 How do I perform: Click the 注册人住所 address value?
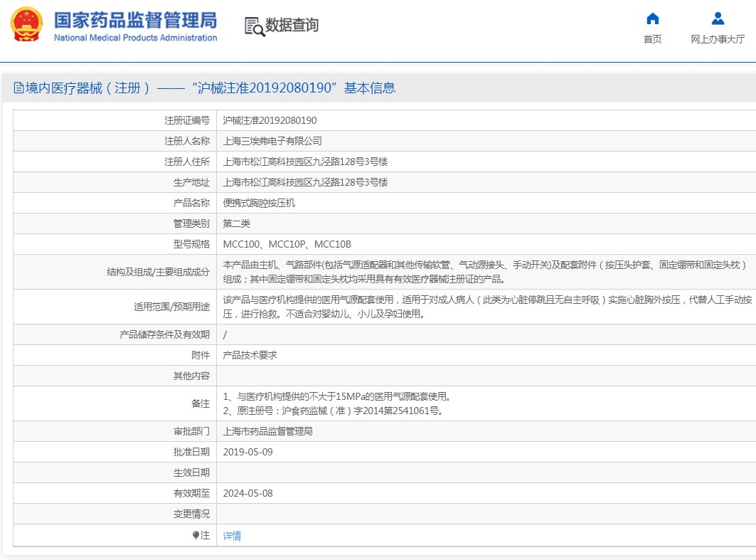[305, 162]
